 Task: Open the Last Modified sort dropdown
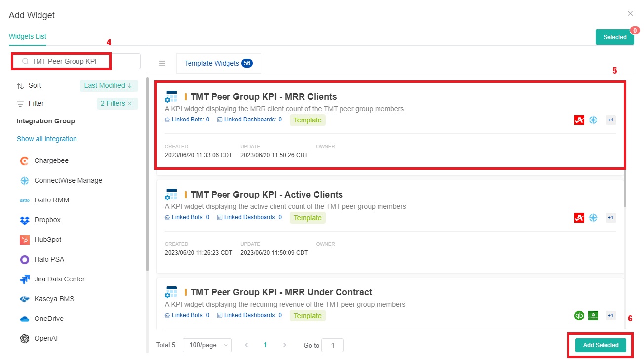point(109,86)
